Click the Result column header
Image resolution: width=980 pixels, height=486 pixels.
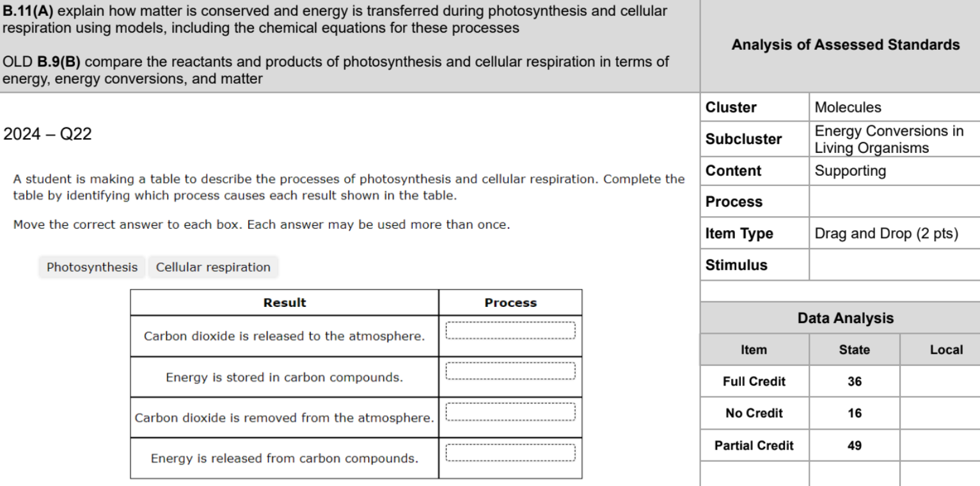[x=285, y=302]
